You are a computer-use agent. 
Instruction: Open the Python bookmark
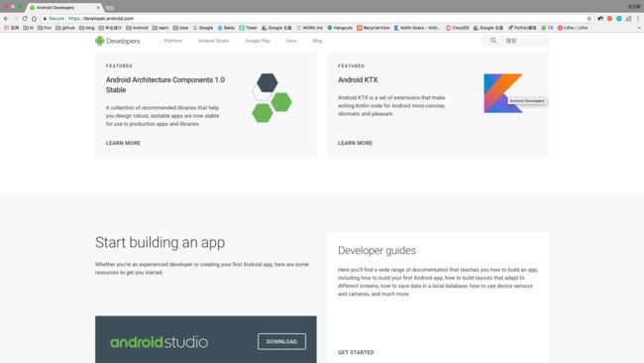pos(522,28)
